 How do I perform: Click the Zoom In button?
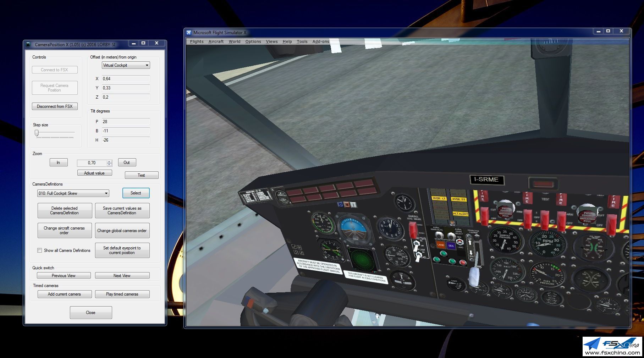[x=58, y=163]
